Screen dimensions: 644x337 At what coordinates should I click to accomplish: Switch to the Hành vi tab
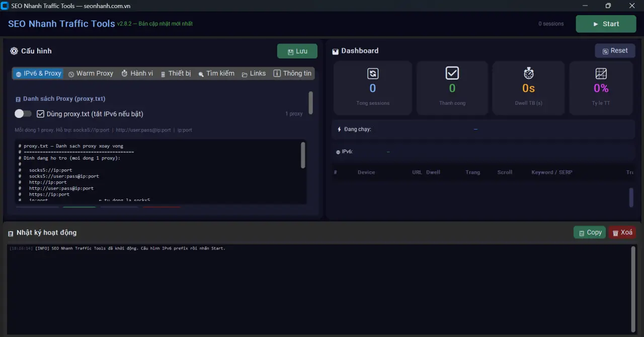(137, 74)
